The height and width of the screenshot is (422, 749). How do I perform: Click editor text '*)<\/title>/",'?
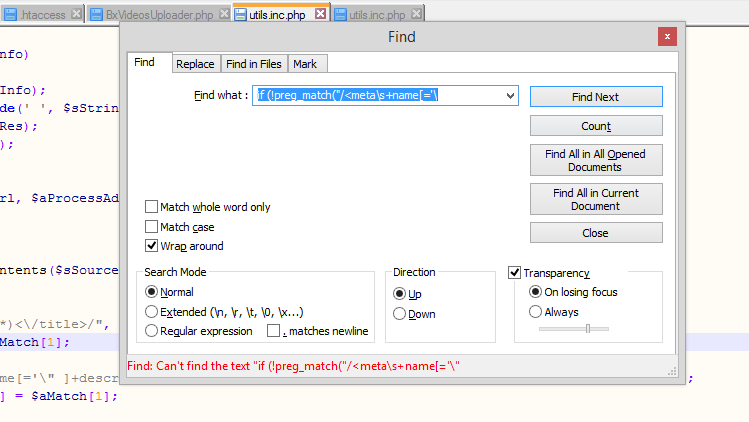[54, 325]
